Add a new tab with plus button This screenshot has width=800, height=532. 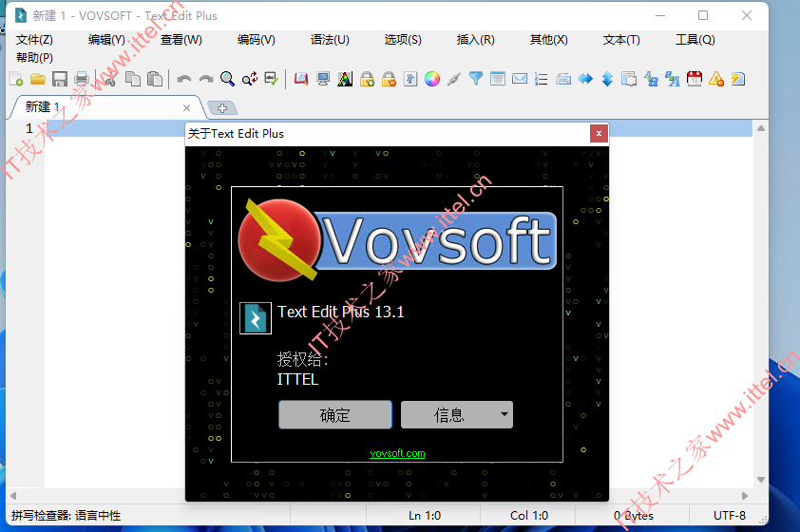point(222,108)
